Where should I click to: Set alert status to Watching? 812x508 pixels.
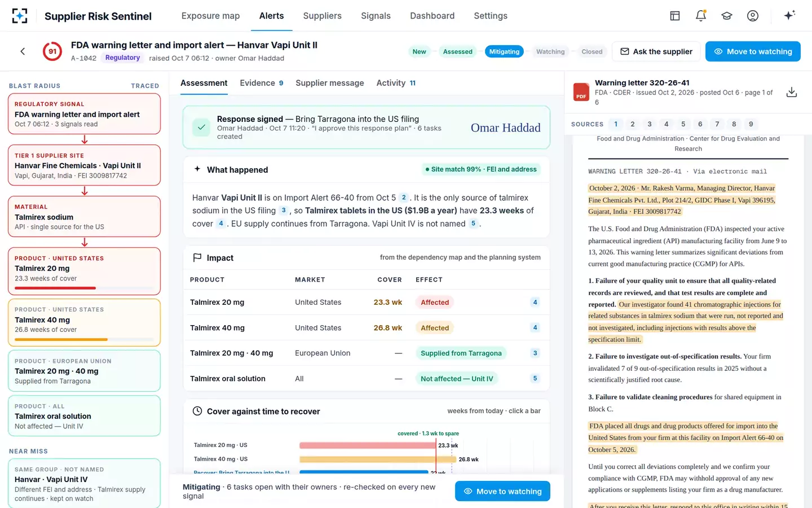tap(550, 51)
